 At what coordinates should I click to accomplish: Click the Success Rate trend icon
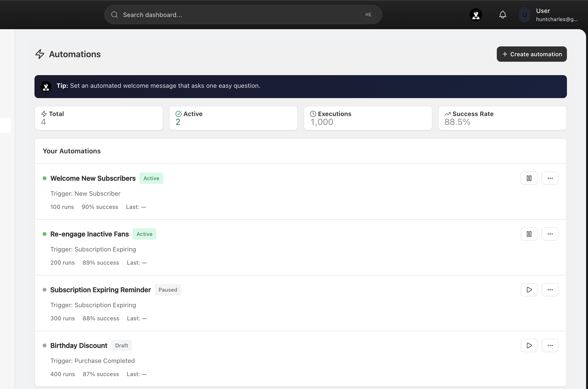[447, 114]
